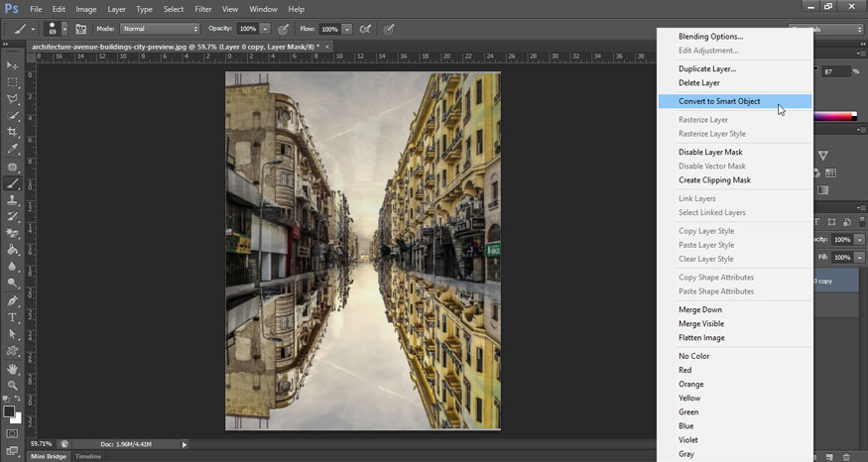Switch to the Mini Bridge tab
Screen dimensions: 868x462
49,456
